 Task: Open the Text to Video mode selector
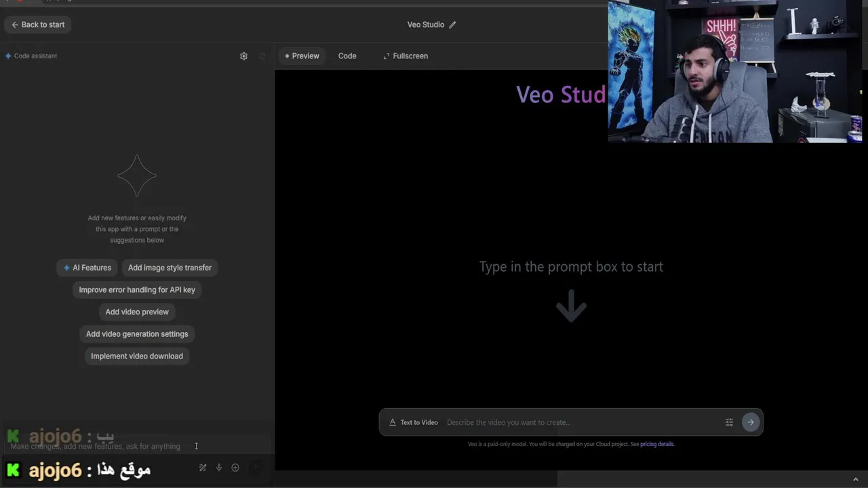point(413,422)
